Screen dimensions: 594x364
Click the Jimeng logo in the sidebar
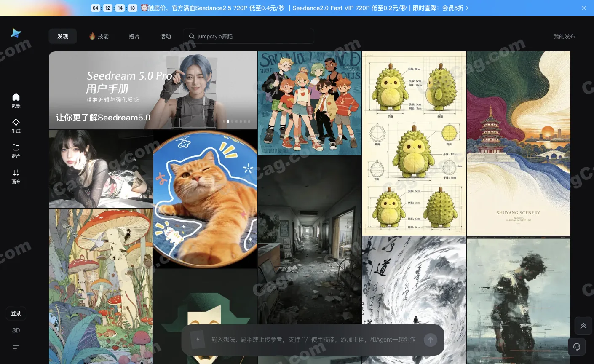pyautogui.click(x=16, y=33)
